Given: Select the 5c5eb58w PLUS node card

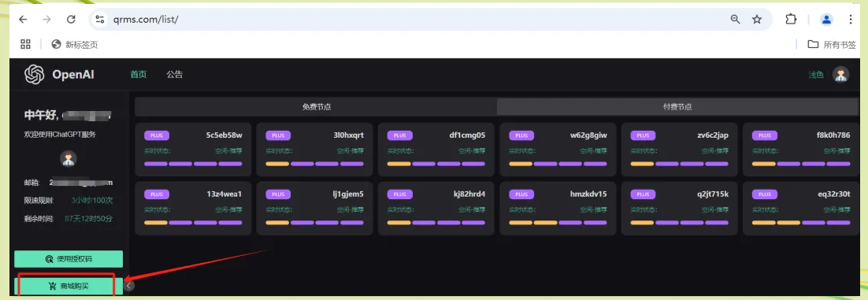Looking at the screenshot, I should (x=193, y=150).
